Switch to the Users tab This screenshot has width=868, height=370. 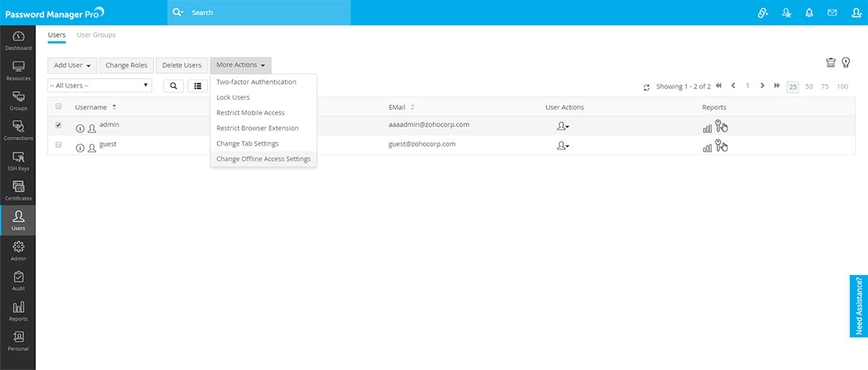click(56, 35)
